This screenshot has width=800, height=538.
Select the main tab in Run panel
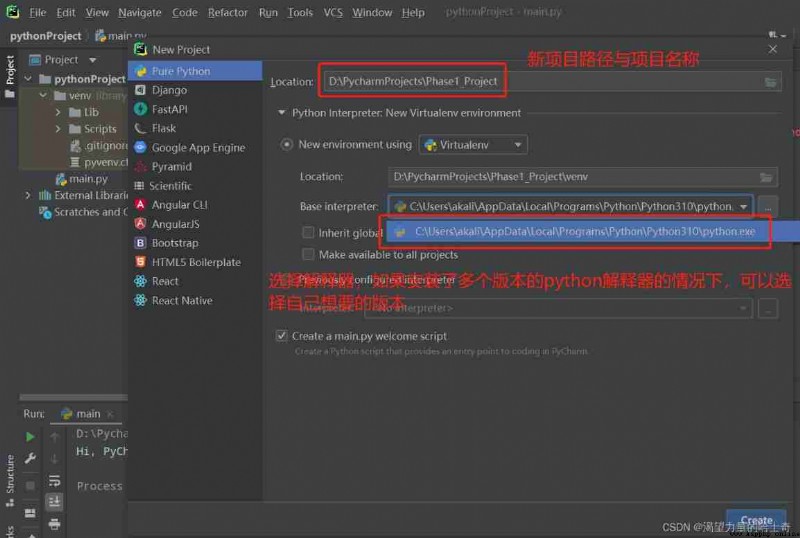(87, 414)
